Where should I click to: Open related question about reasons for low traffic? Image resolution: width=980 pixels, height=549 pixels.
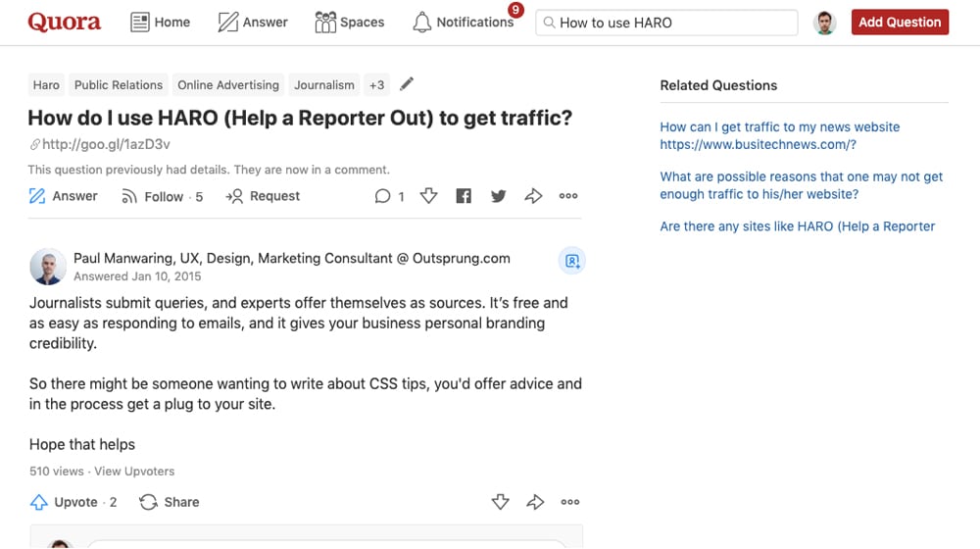[x=802, y=185]
